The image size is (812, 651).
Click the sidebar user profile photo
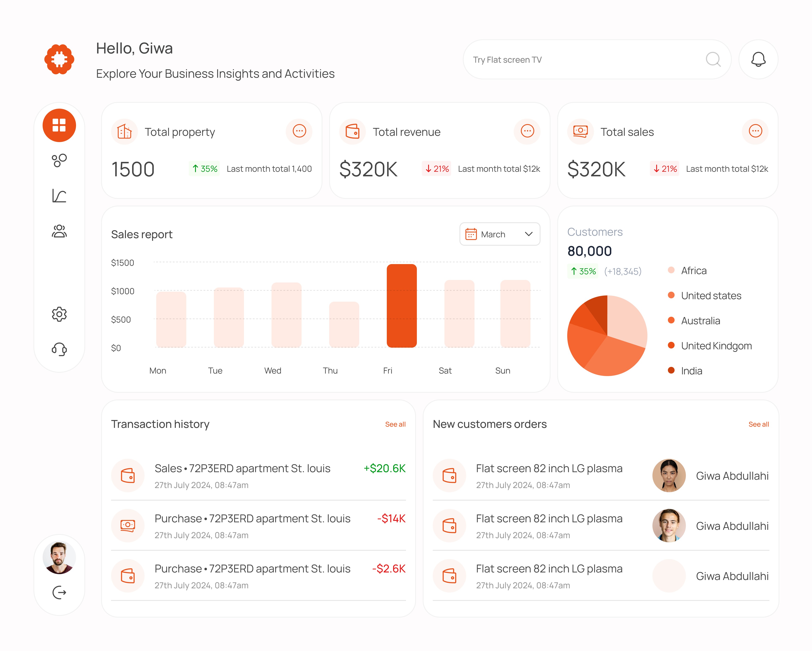59,558
